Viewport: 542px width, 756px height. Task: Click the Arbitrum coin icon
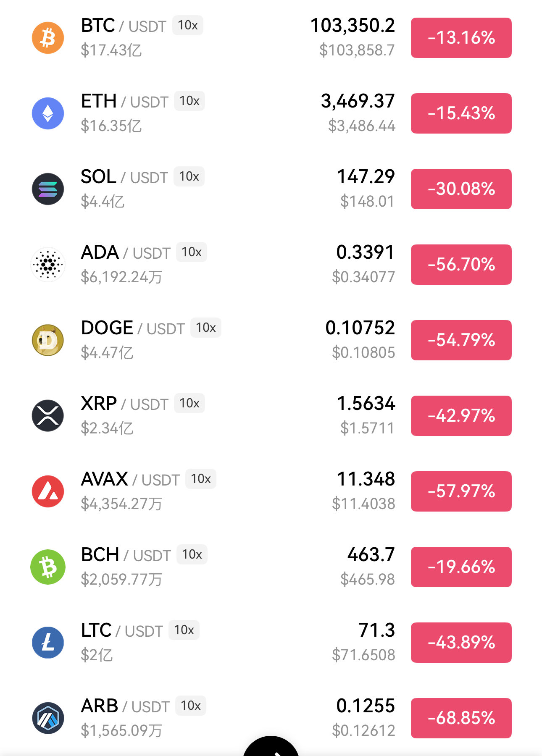pyautogui.click(x=48, y=718)
